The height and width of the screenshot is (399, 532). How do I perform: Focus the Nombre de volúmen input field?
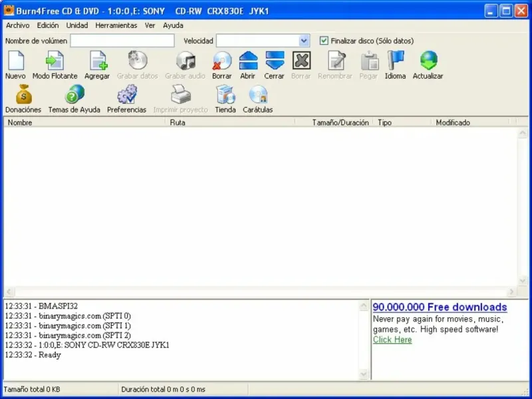(122, 41)
